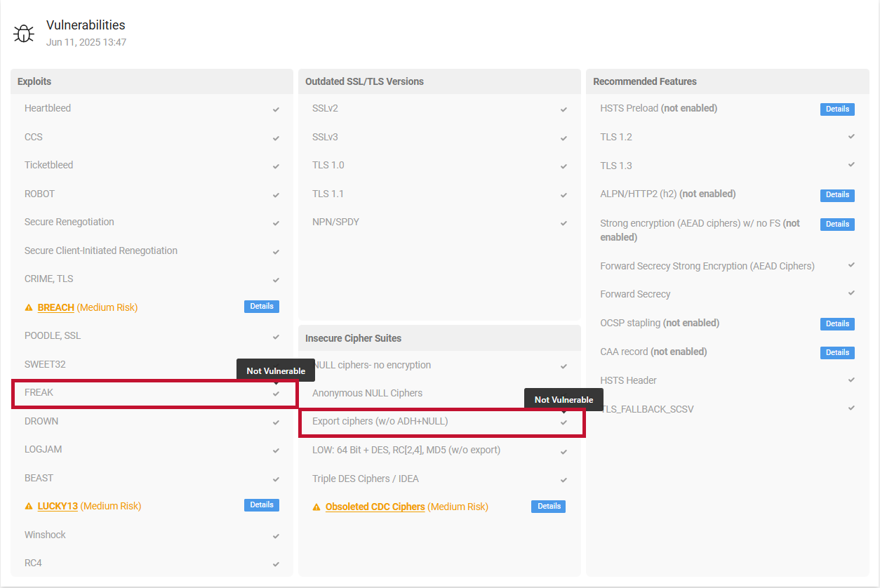Click the checkmark next to SSLv2
Screen dimensions: 880x588
tap(564, 109)
